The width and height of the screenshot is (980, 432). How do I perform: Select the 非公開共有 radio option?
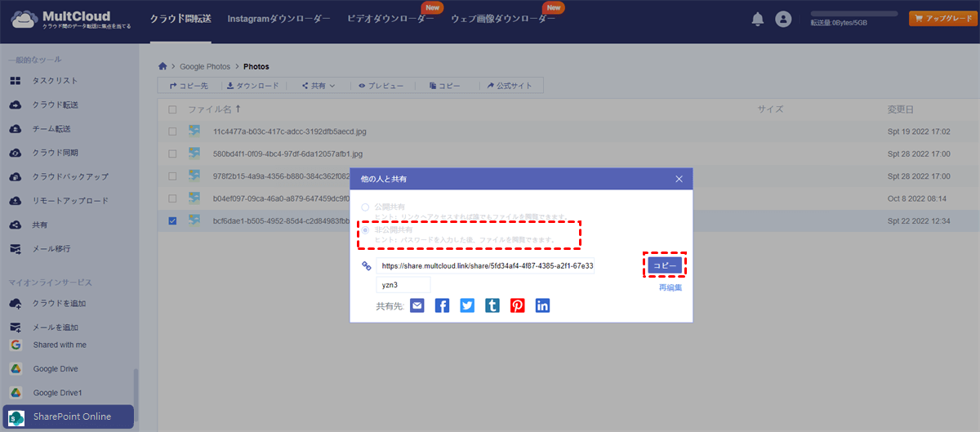(x=365, y=230)
